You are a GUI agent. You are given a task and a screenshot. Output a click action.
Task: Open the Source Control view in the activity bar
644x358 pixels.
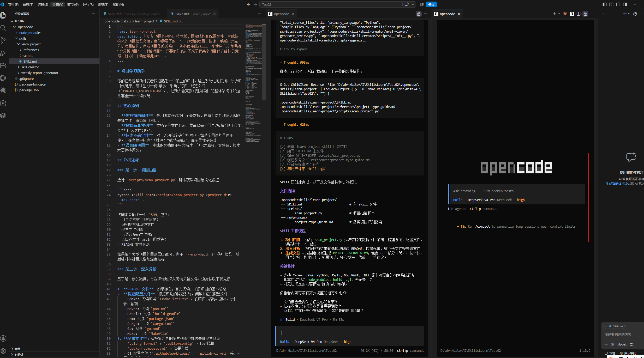[x=3, y=40]
